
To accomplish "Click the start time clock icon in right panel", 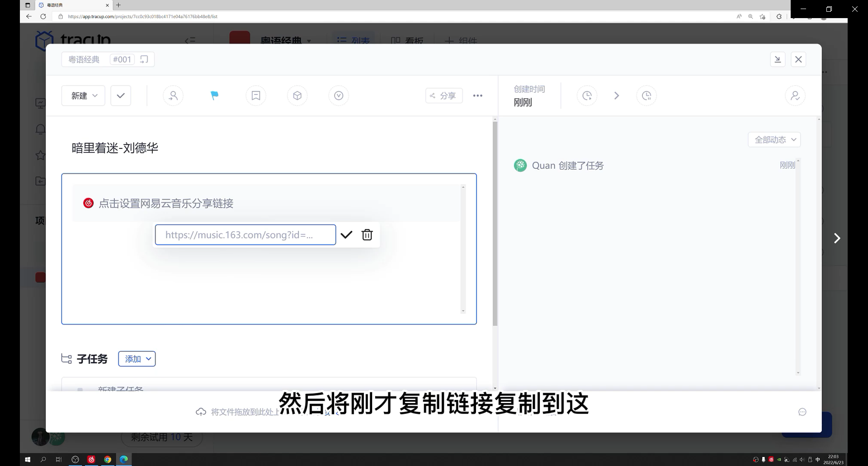I will tap(587, 95).
